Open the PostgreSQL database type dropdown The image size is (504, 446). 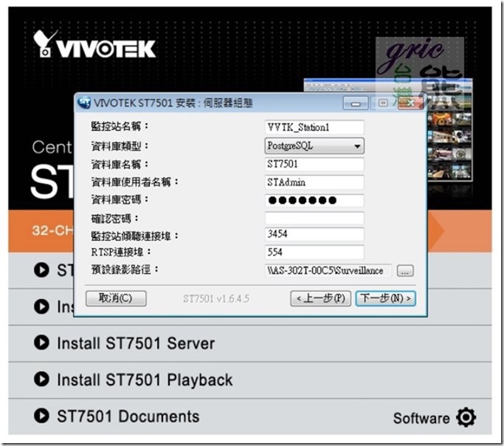click(314, 145)
